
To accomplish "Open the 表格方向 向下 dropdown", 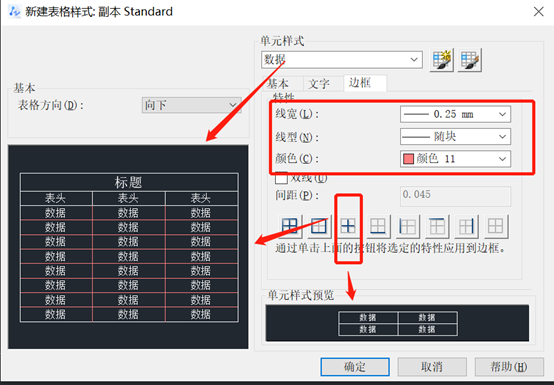I will [x=191, y=105].
